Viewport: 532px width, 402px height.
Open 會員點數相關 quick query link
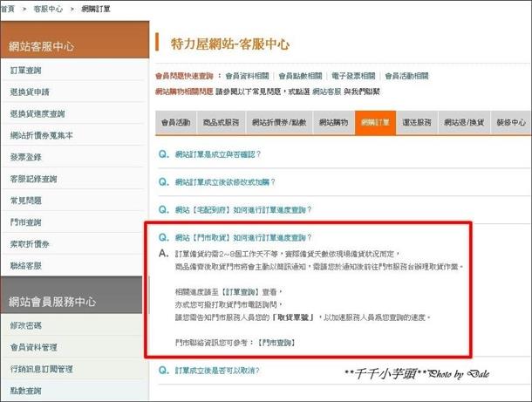(300, 76)
